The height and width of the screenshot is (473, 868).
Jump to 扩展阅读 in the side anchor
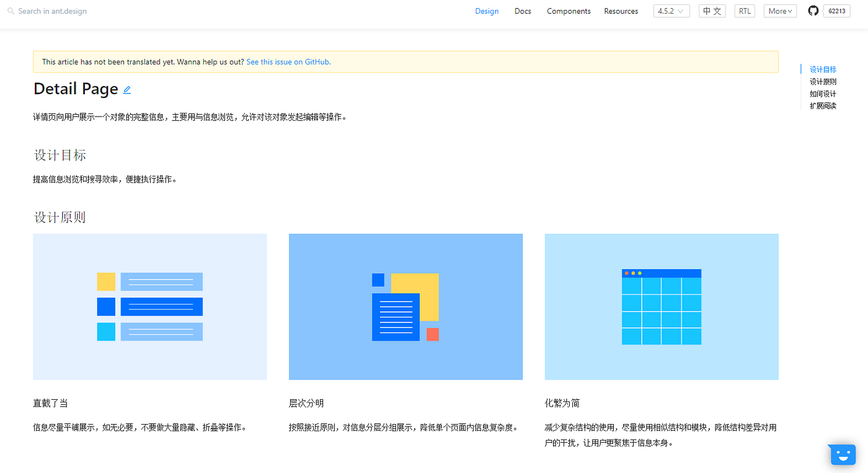[823, 106]
